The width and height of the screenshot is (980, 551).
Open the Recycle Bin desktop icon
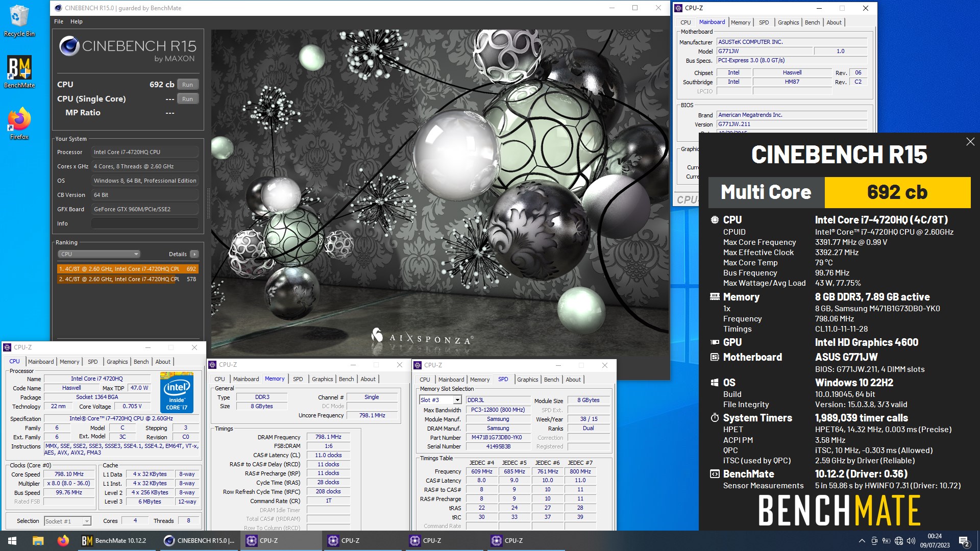pyautogui.click(x=19, y=21)
